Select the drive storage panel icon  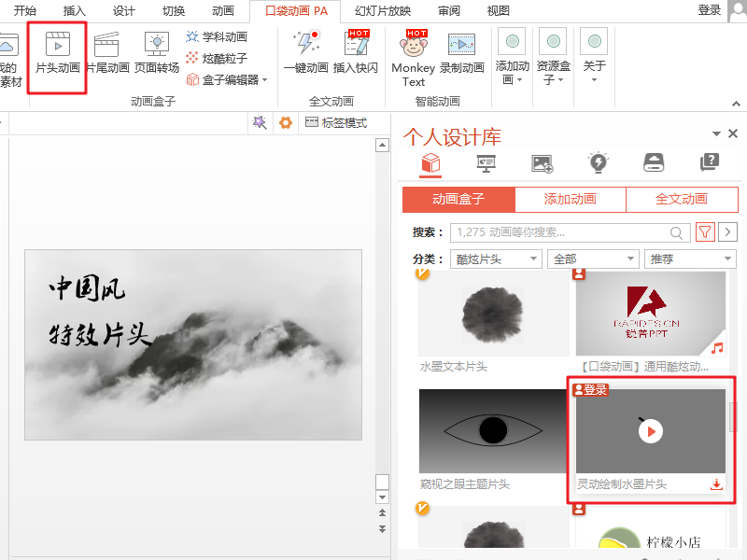coord(654,162)
